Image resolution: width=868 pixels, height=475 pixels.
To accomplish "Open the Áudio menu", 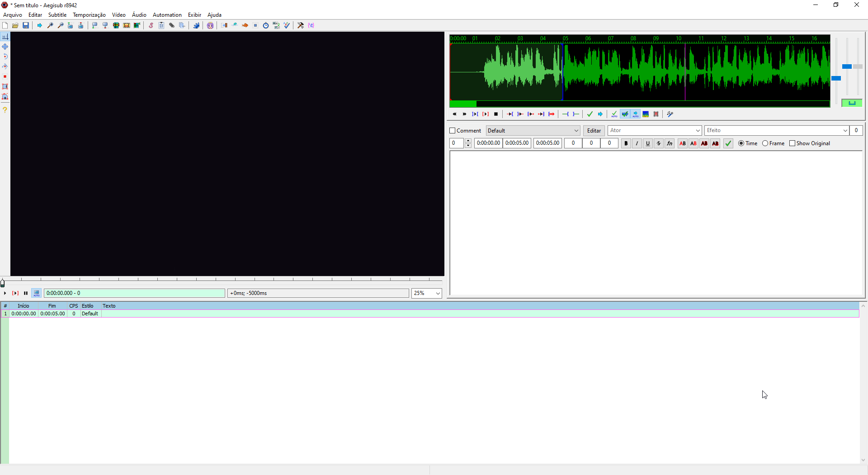I will (x=139, y=15).
